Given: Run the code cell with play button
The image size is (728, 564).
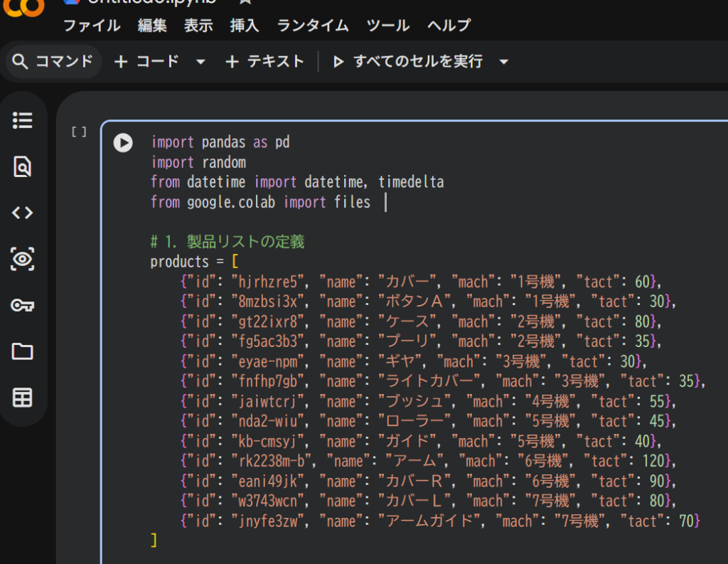Looking at the screenshot, I should click(x=123, y=143).
